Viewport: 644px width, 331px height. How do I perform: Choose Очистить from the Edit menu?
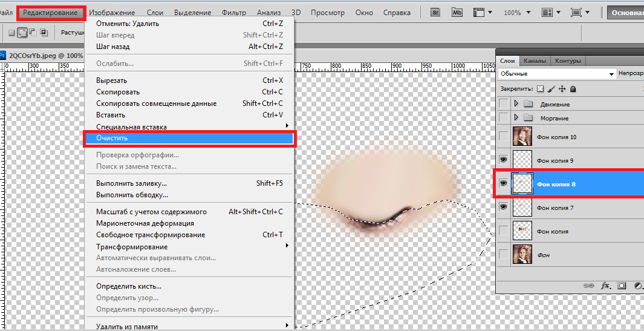tap(189, 138)
